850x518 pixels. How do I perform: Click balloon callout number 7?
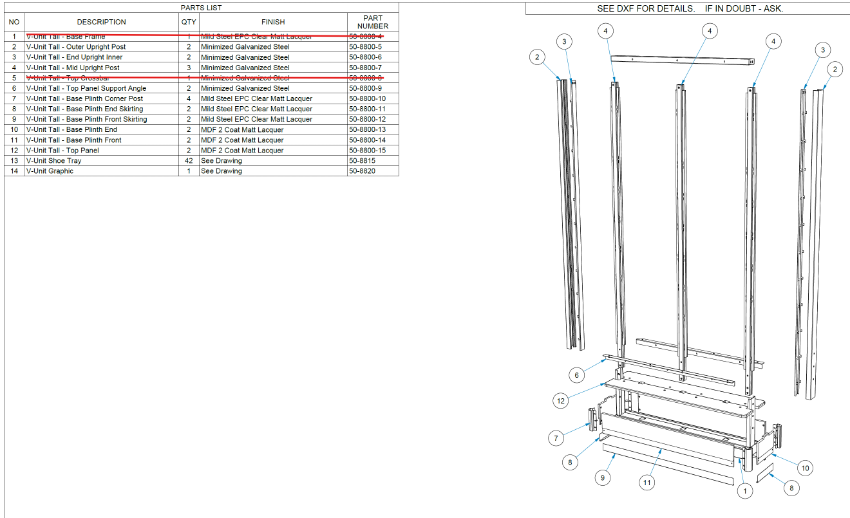pyautogui.click(x=555, y=438)
